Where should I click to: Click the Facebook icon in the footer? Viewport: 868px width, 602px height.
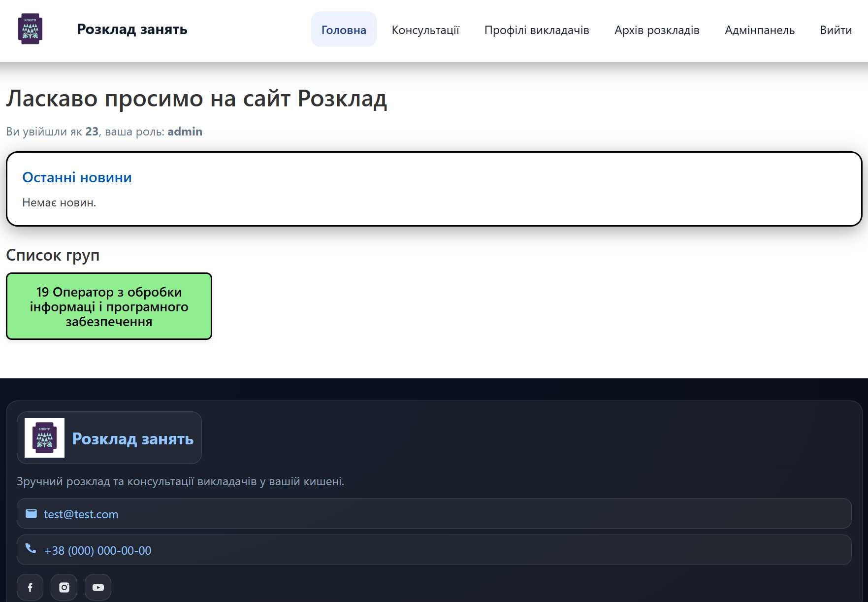click(x=30, y=587)
